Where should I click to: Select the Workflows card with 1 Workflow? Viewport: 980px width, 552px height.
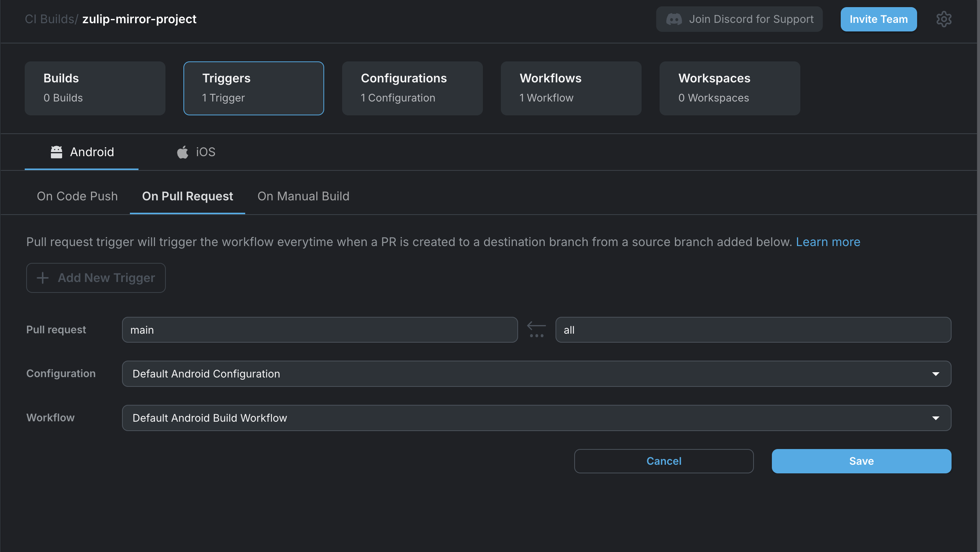pyautogui.click(x=570, y=88)
